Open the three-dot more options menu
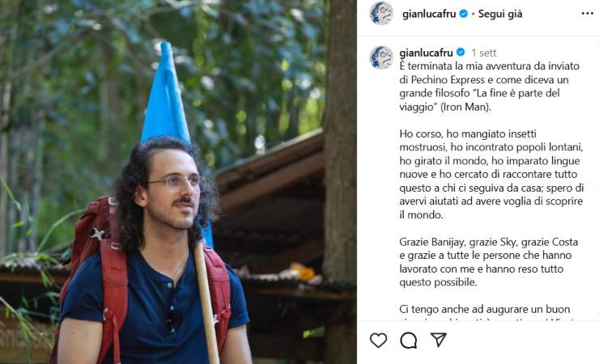 pos(587,14)
